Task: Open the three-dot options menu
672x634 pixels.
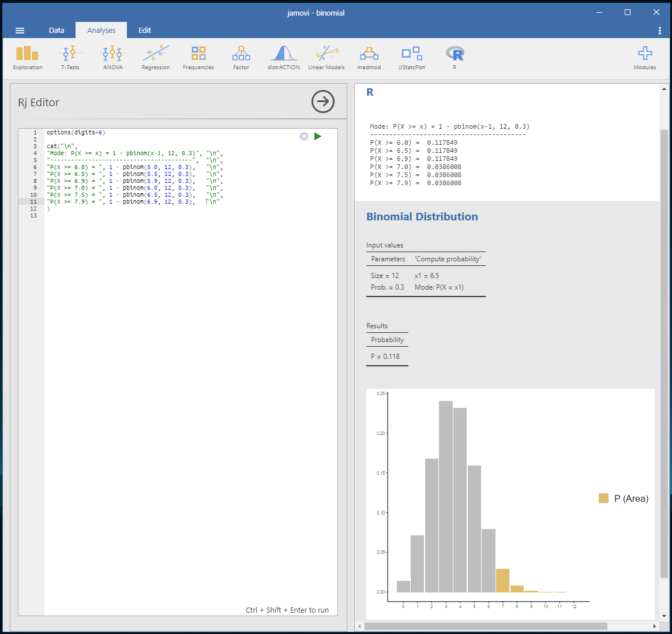Action: pos(660,31)
